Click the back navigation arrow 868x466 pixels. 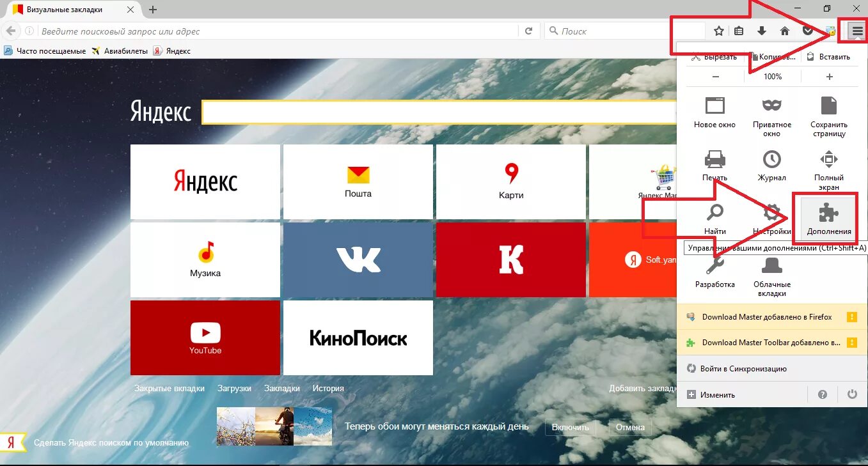[10, 31]
